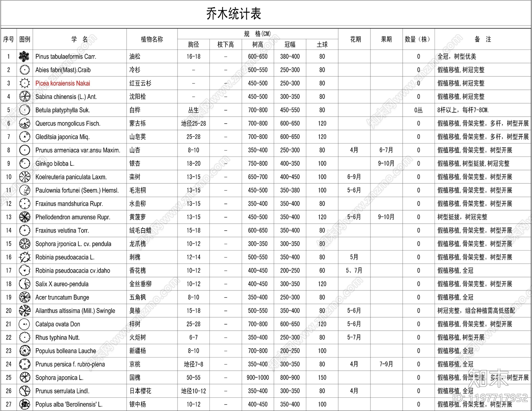Click the Paulownia fortunei legend symbol
Screen dimensions: 532x411
click(25, 190)
